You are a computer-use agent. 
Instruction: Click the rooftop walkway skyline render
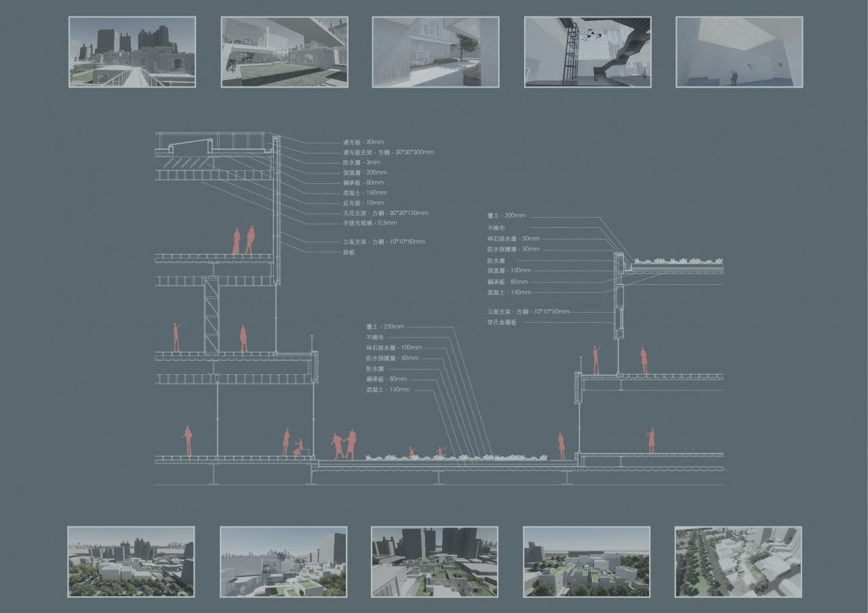click(x=132, y=52)
